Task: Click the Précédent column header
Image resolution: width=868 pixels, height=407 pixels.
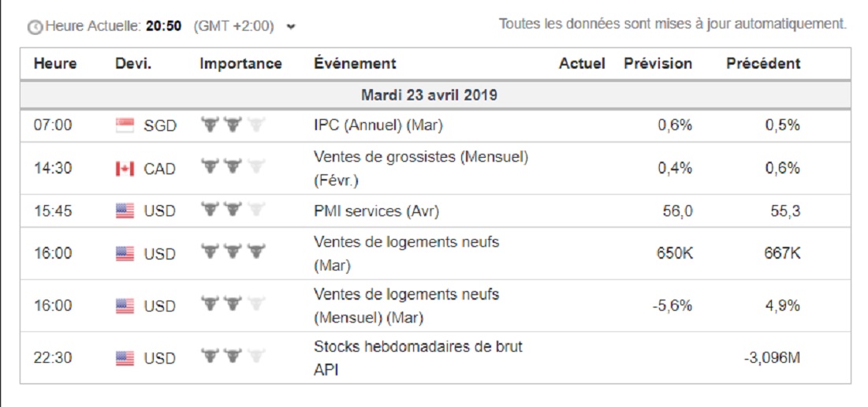Action: pyautogui.click(x=762, y=64)
